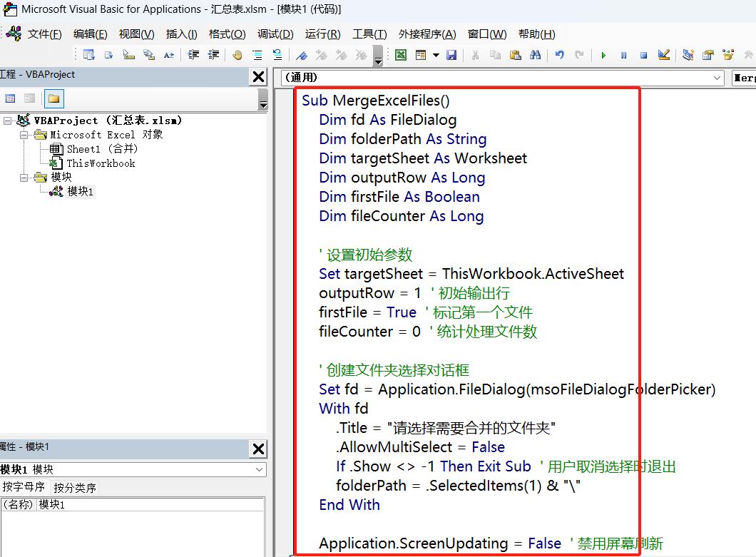
Task: Open the 外接程序(A) menu
Action: click(427, 34)
